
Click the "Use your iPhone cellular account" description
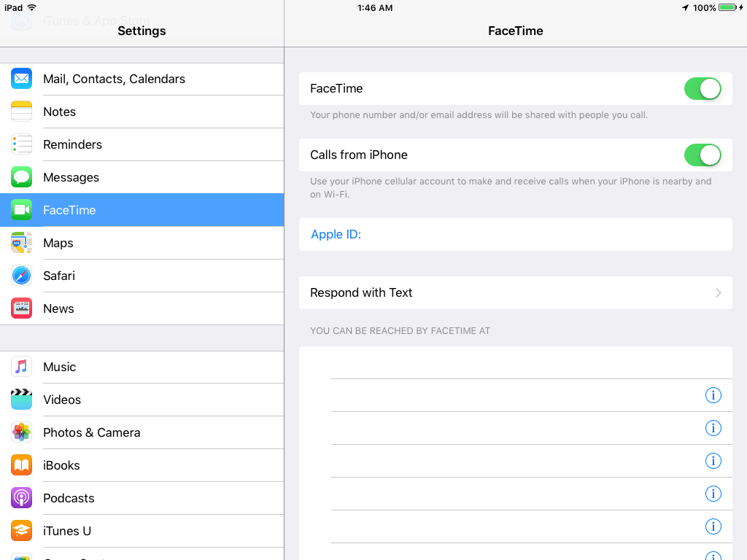pyautogui.click(x=511, y=187)
